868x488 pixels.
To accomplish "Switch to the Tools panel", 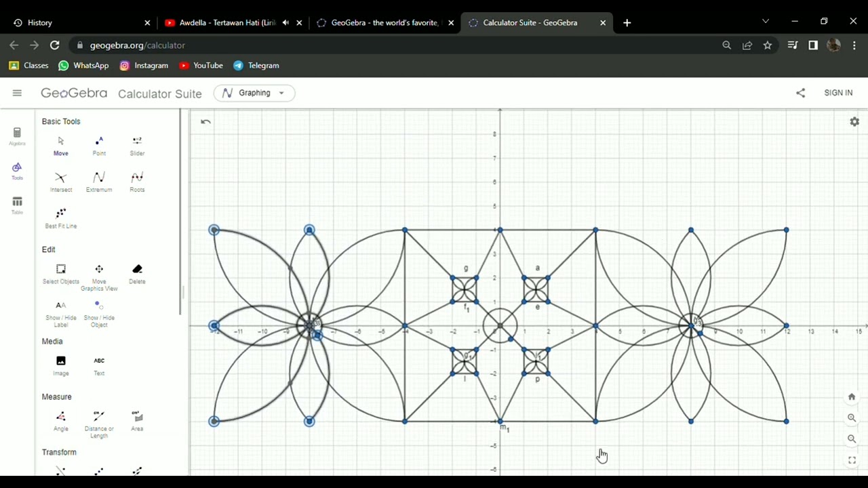I will pos(17,171).
